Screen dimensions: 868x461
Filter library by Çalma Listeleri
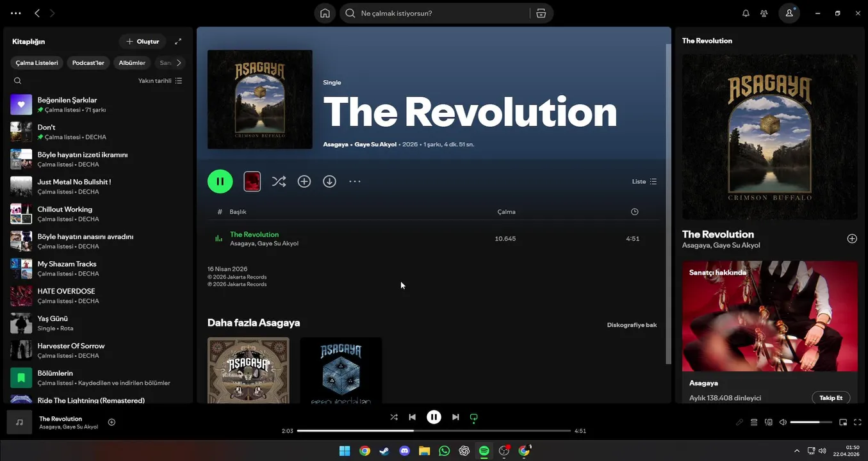point(37,63)
